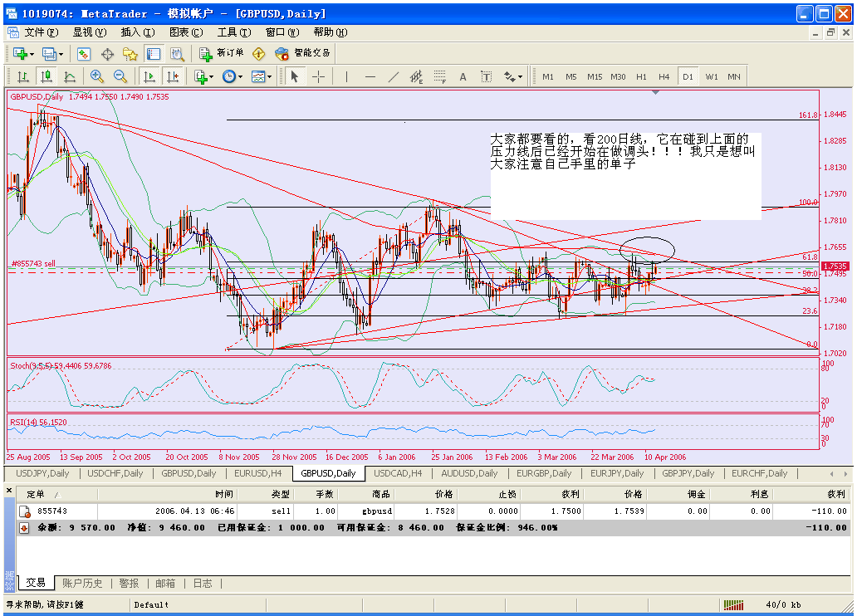Screen dimensions: 857x616
Task: Expand the indicators dropdown arrow
Action: point(211,77)
